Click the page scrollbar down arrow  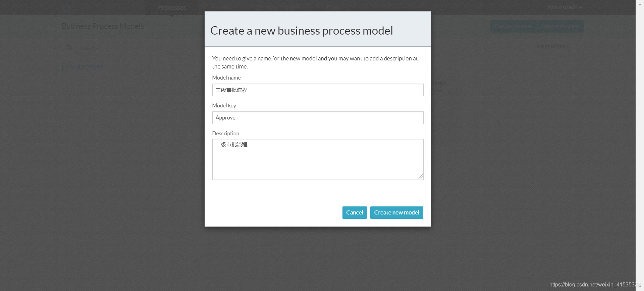pyautogui.click(x=640, y=287)
